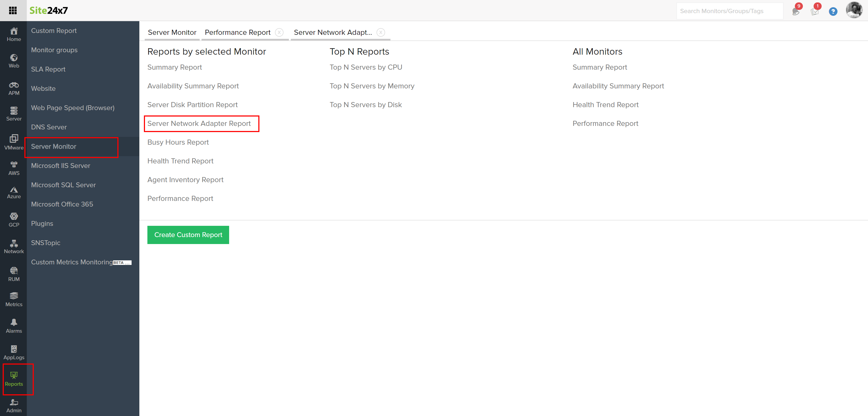Open the apps grid launcher icon
Screen dimensions: 868x416
[13, 10]
